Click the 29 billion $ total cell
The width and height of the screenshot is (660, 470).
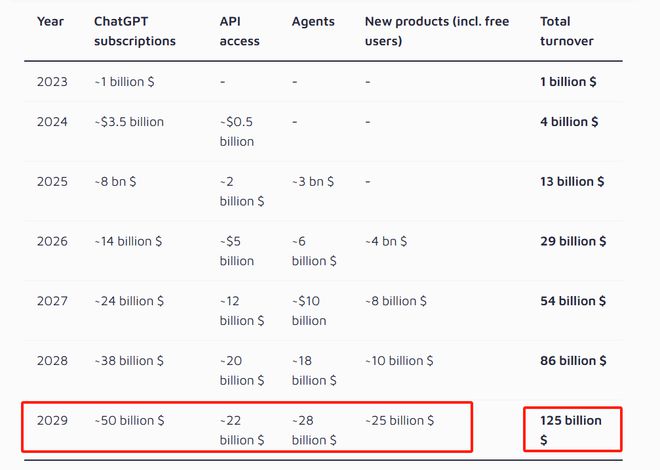tap(573, 242)
